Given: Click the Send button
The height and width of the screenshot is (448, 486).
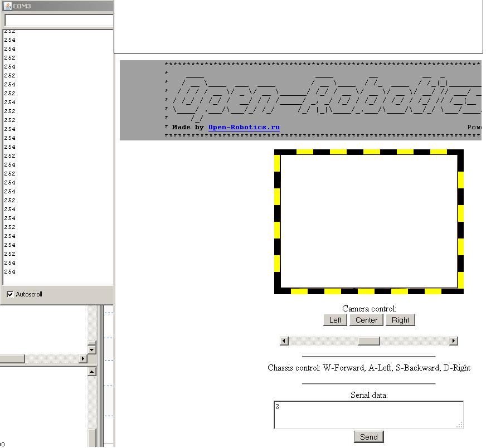Looking at the screenshot, I should point(368,437).
